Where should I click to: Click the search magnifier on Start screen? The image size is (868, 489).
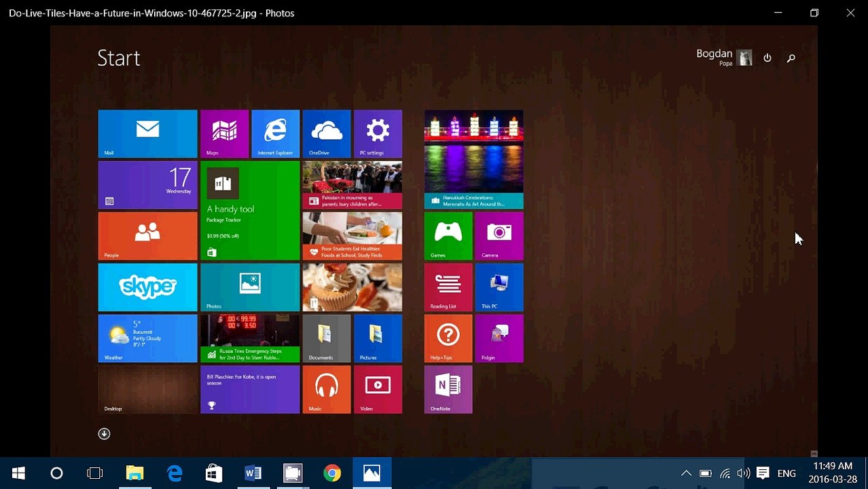coord(791,58)
